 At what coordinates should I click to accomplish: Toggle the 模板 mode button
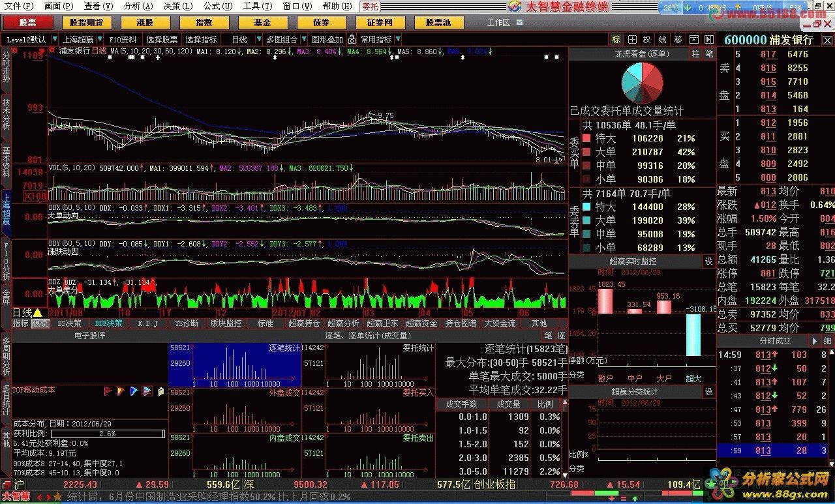[x=40, y=323]
